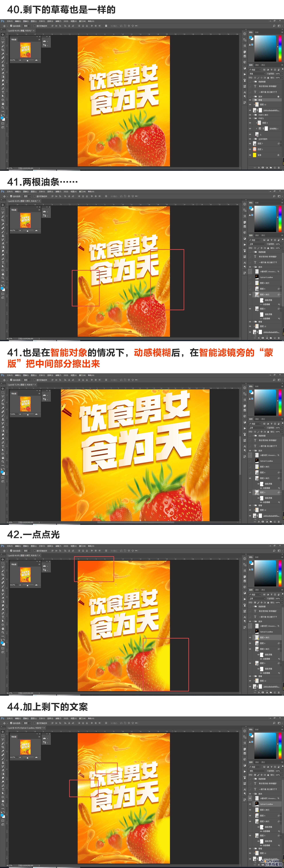
Task: Click 填充 100% field in step 40 screenshot
Action: (278, 78)
